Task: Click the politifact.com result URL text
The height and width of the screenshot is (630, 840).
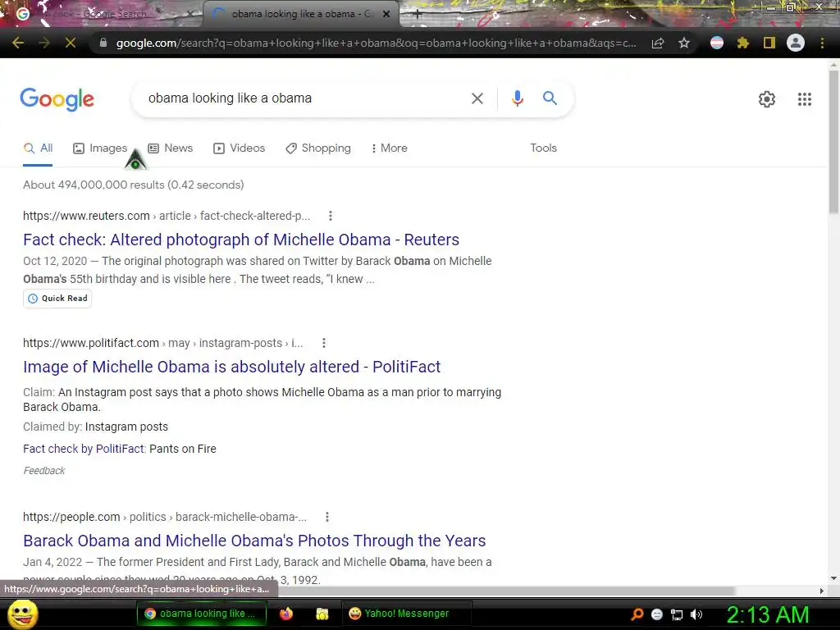Action: pos(163,343)
